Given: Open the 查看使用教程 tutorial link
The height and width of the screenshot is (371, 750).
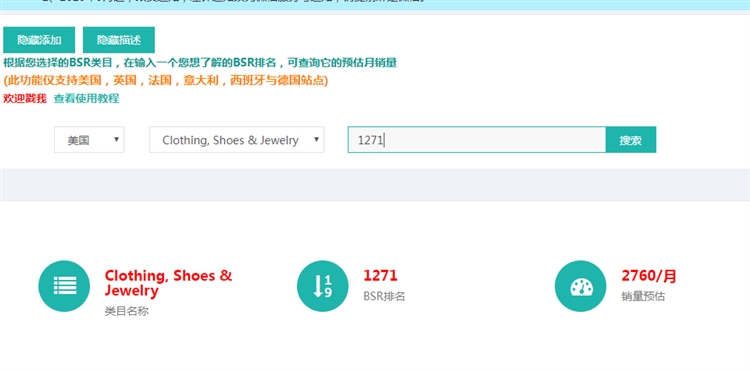Looking at the screenshot, I should (x=86, y=98).
